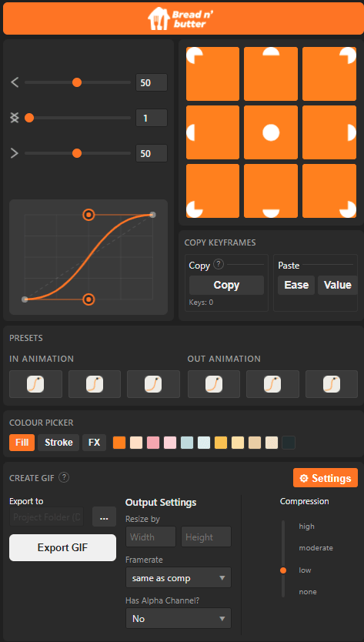Set anchor point to top-center
The image size is (364, 642).
pos(271,74)
